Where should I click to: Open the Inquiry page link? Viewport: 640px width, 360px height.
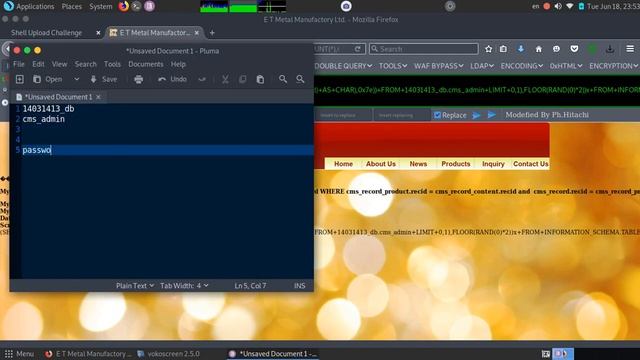[493, 164]
